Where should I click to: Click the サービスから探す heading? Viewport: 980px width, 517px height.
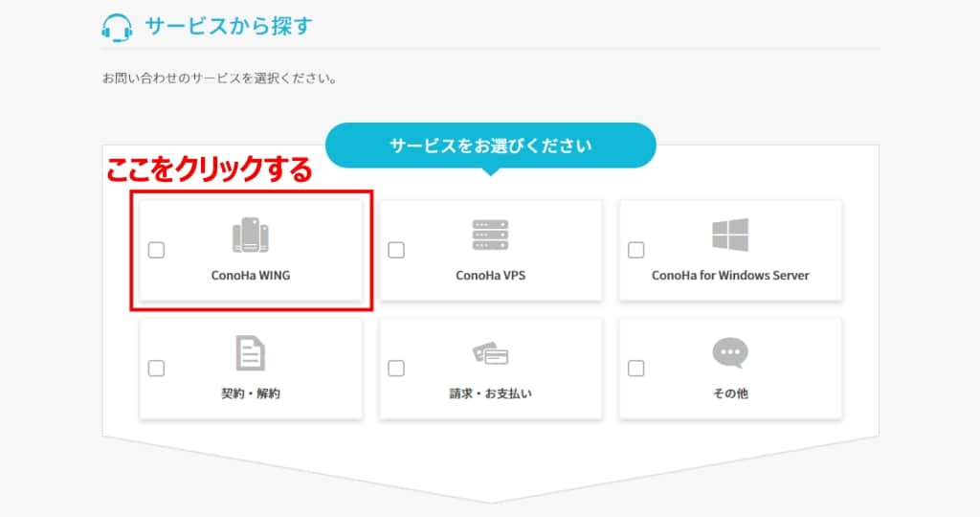coord(228,26)
